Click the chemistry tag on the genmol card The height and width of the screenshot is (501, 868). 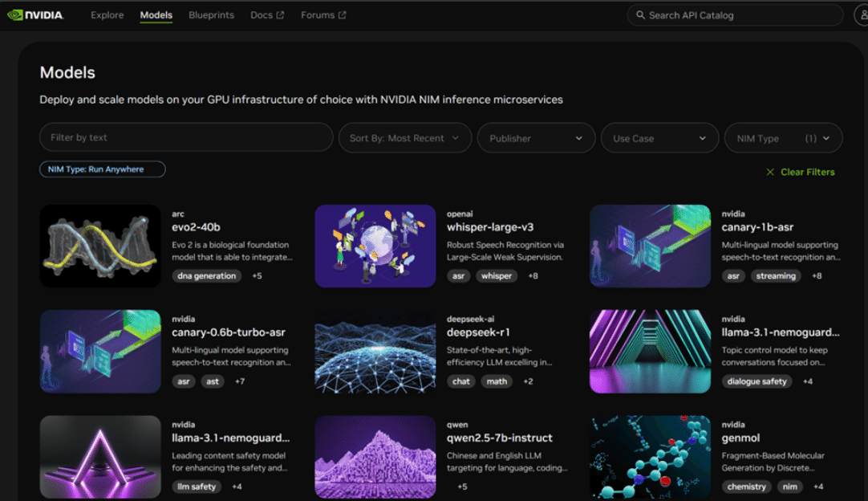(746, 487)
